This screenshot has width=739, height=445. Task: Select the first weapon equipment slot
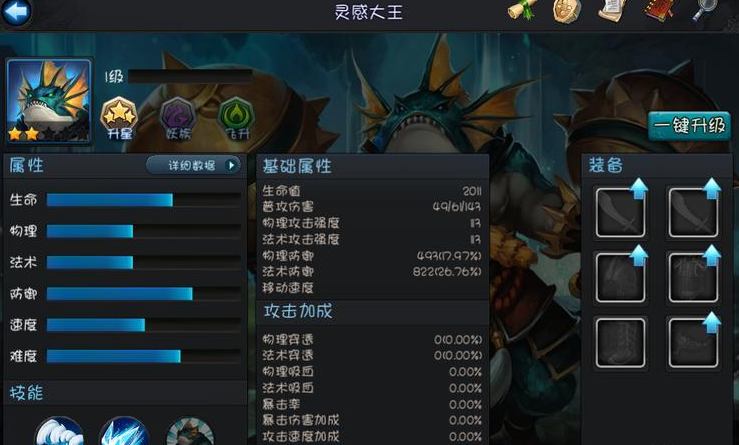[620, 212]
